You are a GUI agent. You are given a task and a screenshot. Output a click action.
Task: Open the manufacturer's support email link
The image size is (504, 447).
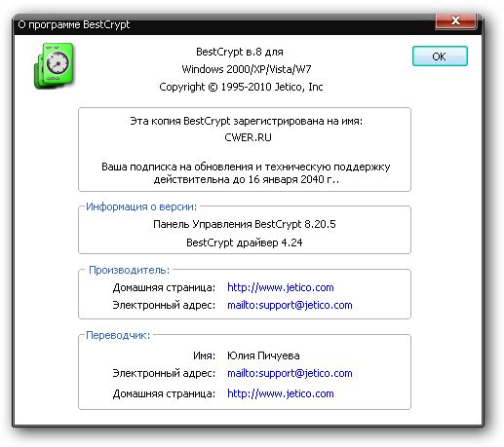(x=290, y=305)
